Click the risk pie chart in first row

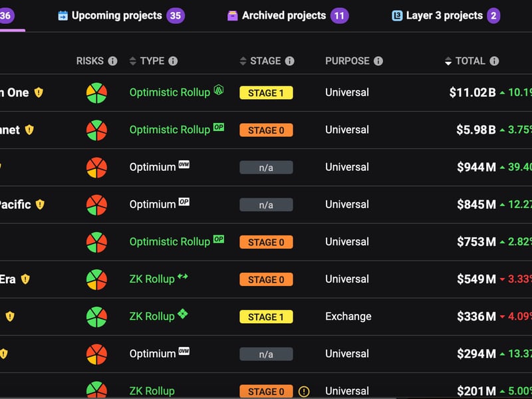96,93
